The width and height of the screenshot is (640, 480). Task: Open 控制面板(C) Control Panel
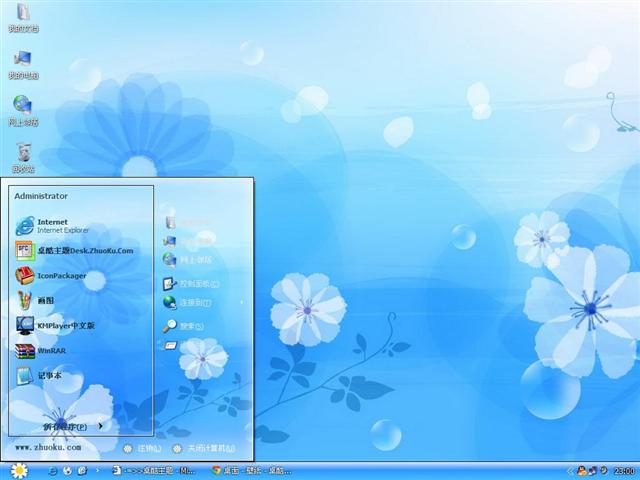coord(191,283)
